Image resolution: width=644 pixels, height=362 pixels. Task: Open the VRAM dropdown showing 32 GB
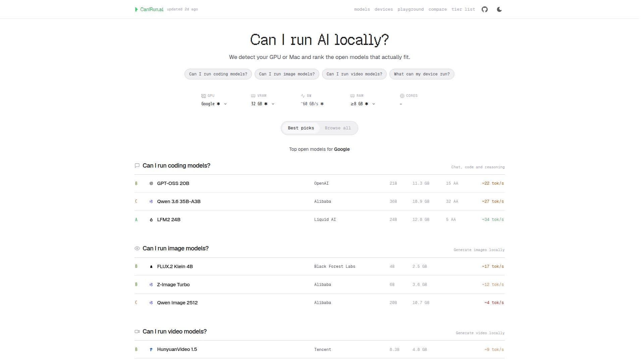click(x=263, y=104)
